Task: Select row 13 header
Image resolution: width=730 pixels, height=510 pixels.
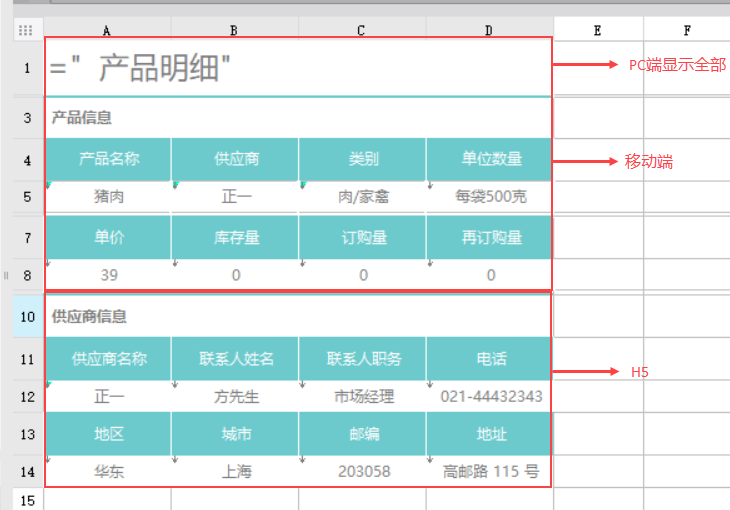Action: [27, 434]
